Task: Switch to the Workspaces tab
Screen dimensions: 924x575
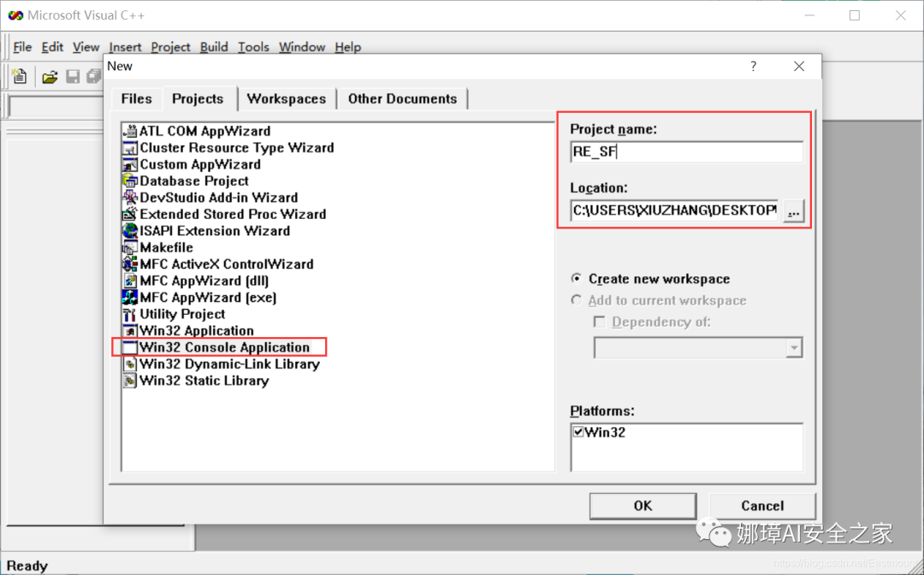Action: tap(287, 99)
